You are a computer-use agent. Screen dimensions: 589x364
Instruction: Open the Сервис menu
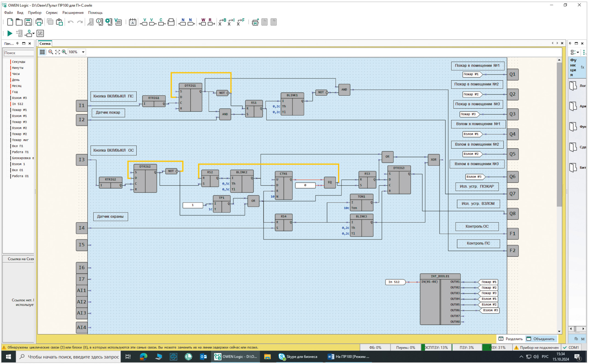[x=52, y=13]
